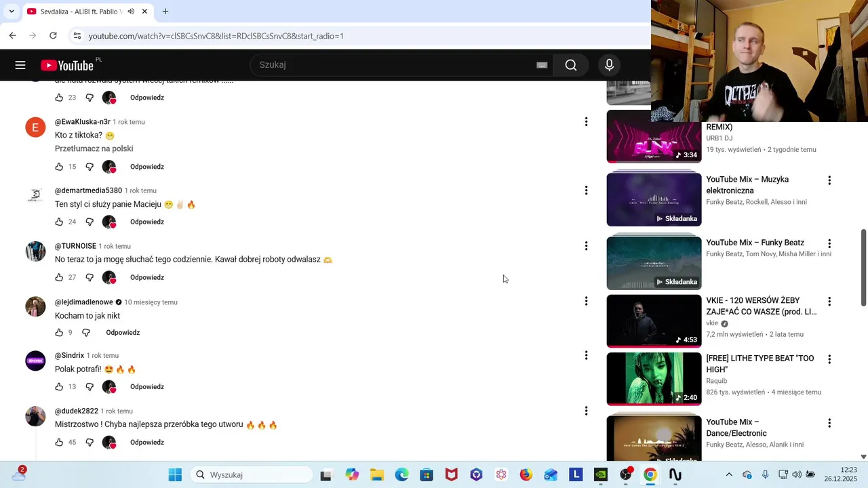Show hidden system tray icons chevron
The width and height of the screenshot is (868, 488).
point(729,474)
